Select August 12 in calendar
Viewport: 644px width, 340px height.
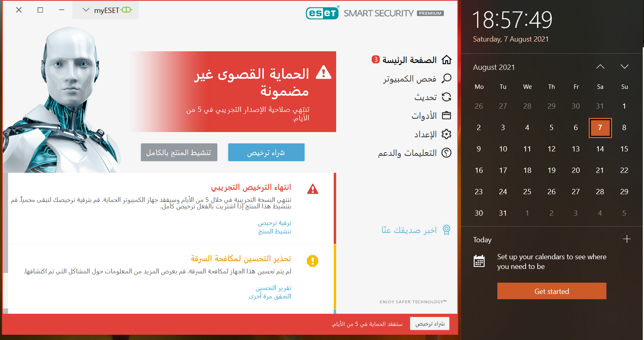tap(551, 149)
